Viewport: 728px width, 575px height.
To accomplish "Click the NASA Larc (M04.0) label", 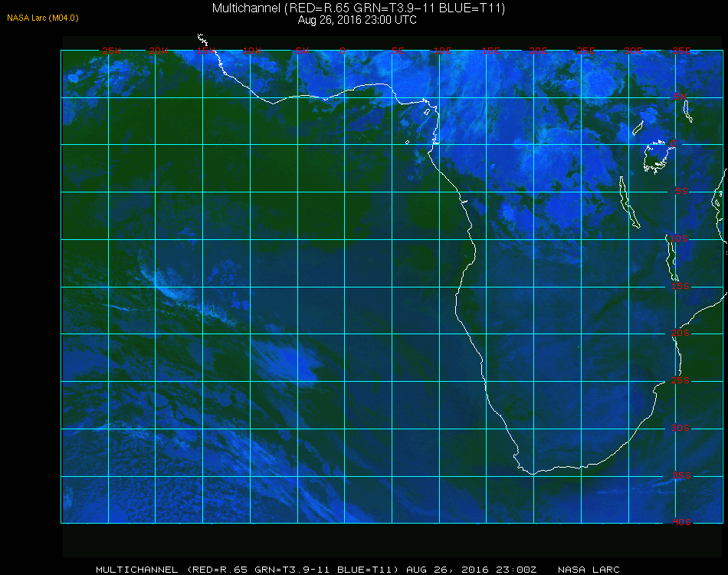I will 43,18.
